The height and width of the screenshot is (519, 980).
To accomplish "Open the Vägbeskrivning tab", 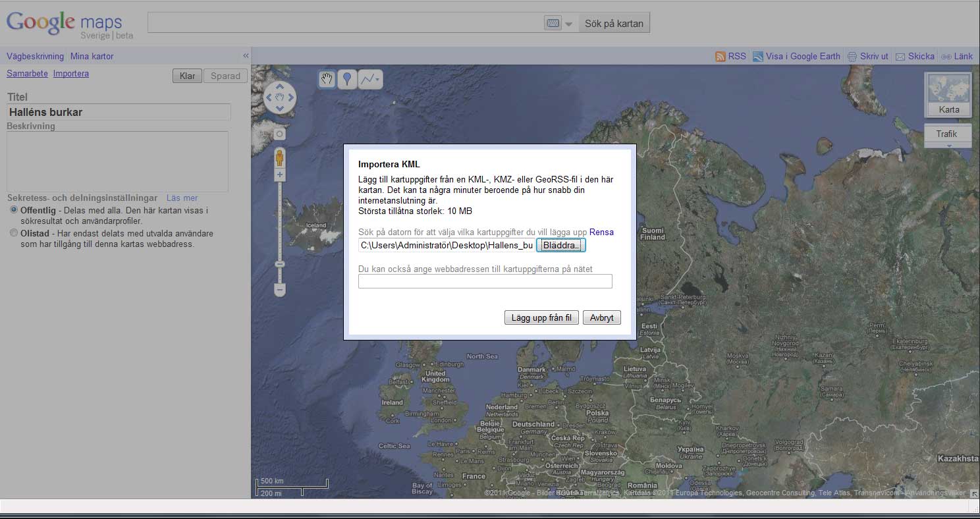I will click(x=35, y=57).
